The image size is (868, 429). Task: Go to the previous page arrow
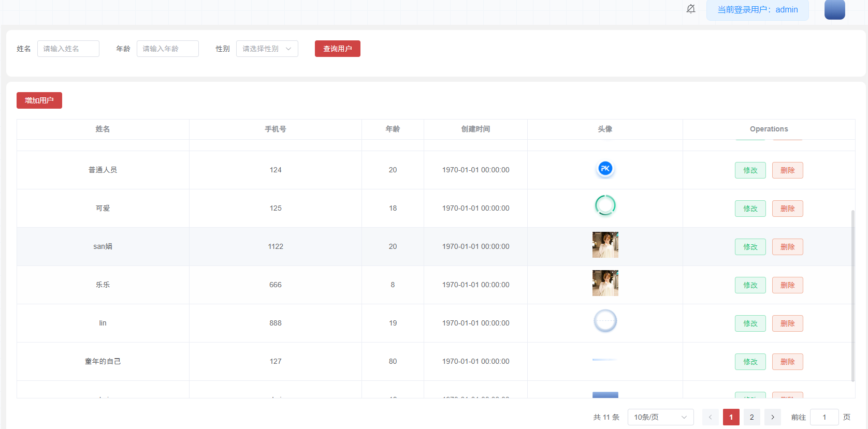pos(711,417)
